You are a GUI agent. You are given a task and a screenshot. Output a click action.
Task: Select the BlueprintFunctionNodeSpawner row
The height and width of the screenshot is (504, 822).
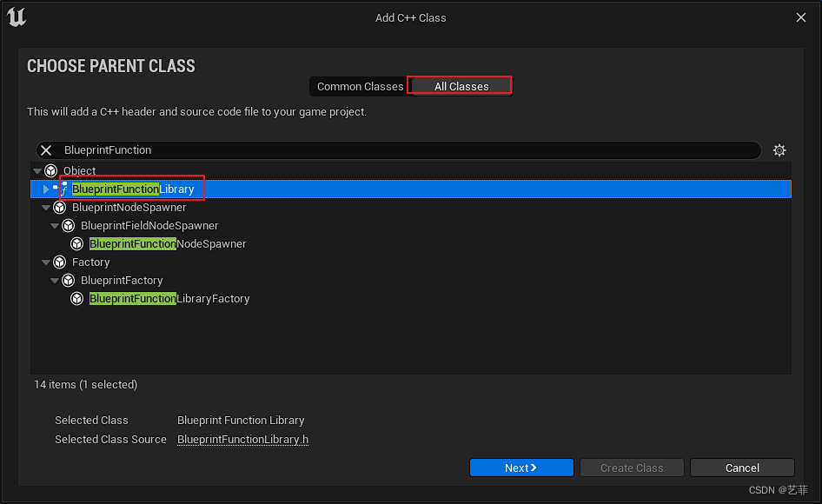pos(410,244)
